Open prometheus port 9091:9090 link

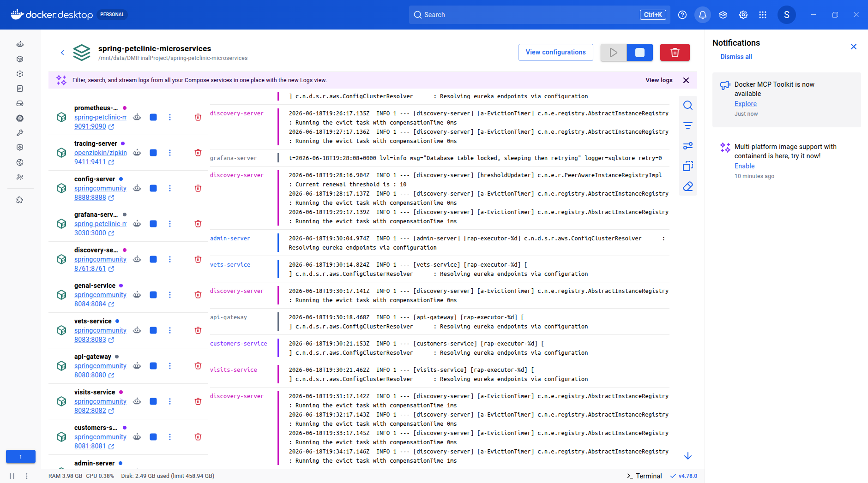(x=94, y=126)
